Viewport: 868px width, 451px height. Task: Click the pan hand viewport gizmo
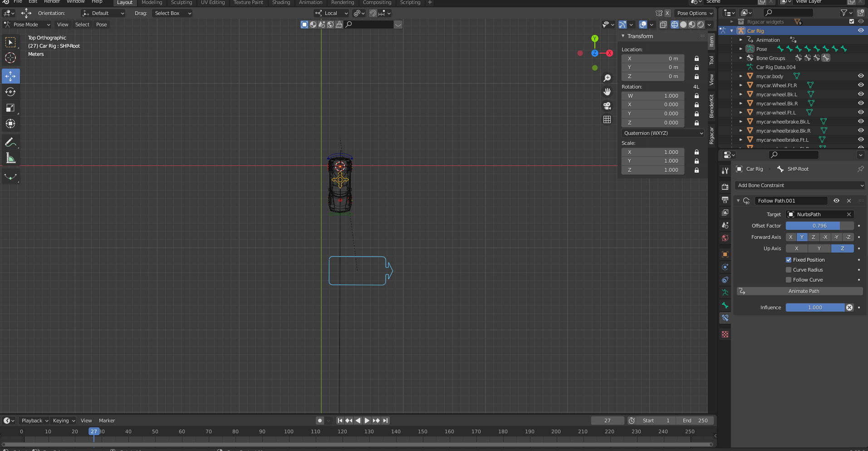pyautogui.click(x=607, y=92)
